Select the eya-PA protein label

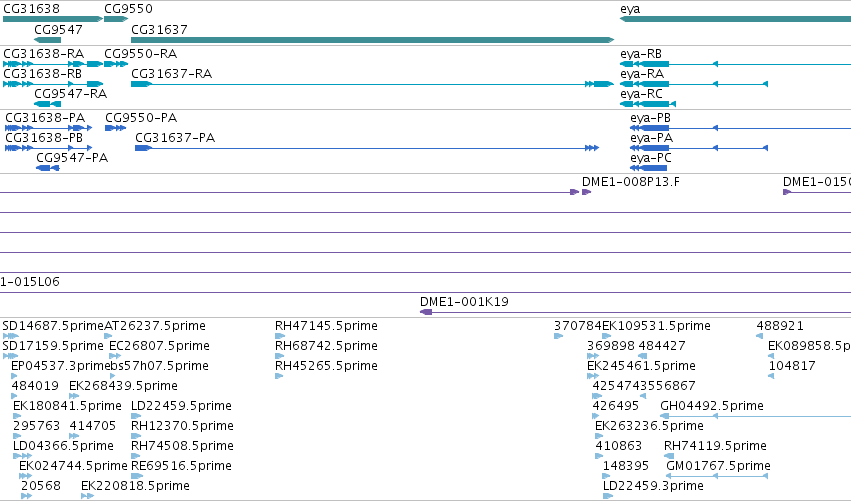tap(651, 137)
